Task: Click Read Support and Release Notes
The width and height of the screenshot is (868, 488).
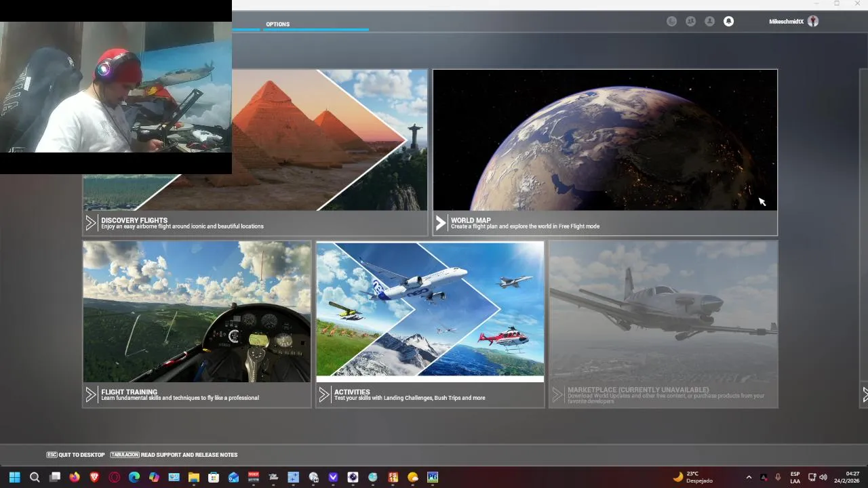Action: [174, 455]
